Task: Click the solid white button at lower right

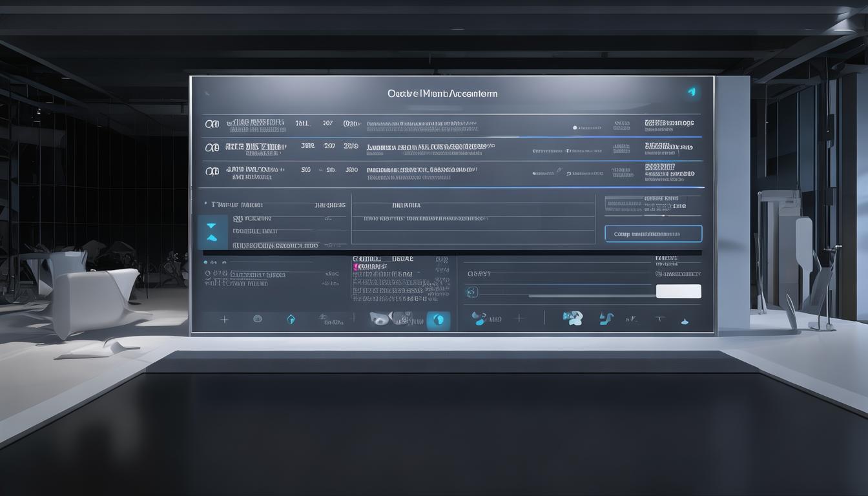Action: [x=678, y=291]
